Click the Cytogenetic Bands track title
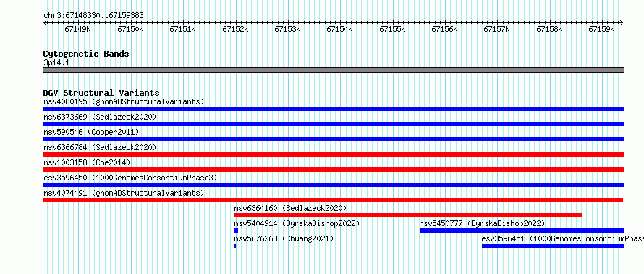 [86, 54]
